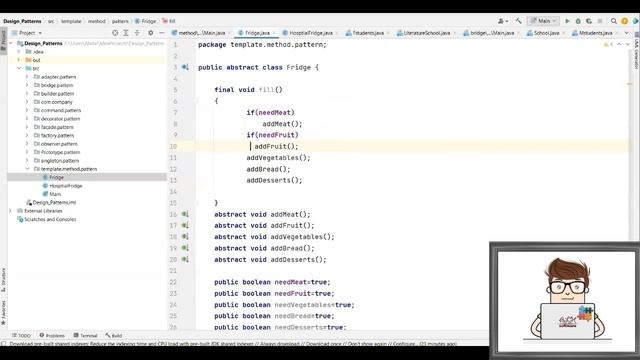This screenshot has width=640, height=360.
Task: Open Search Everywhere magnifier icon
Action: [x=613, y=21]
